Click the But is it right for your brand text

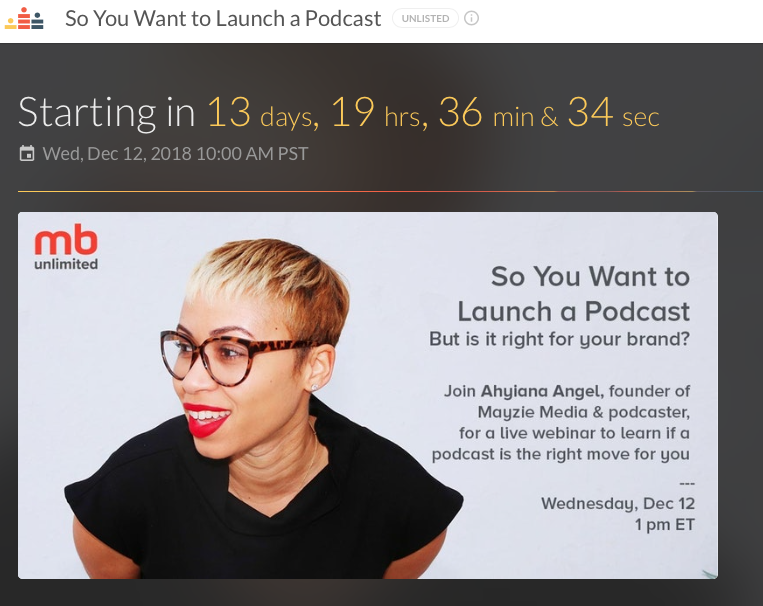click(x=560, y=339)
